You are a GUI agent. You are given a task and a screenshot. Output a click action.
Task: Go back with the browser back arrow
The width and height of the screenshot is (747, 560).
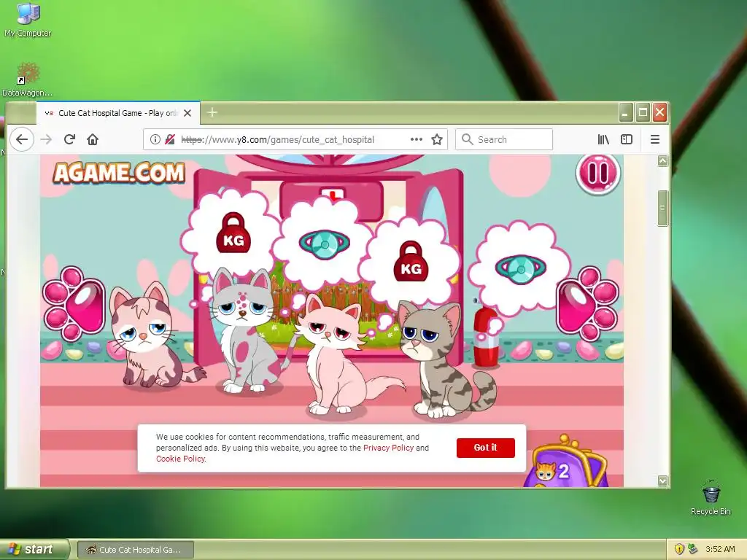[22, 139]
